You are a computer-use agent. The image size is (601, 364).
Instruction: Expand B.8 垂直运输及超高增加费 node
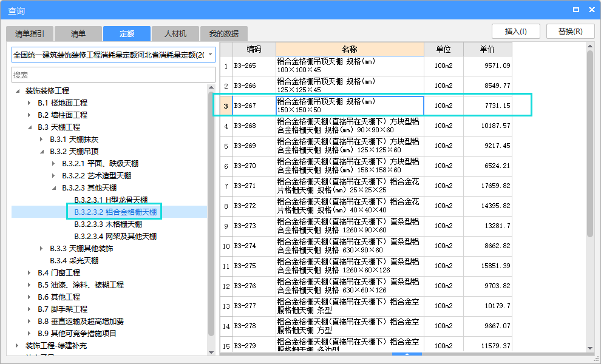click(x=30, y=322)
